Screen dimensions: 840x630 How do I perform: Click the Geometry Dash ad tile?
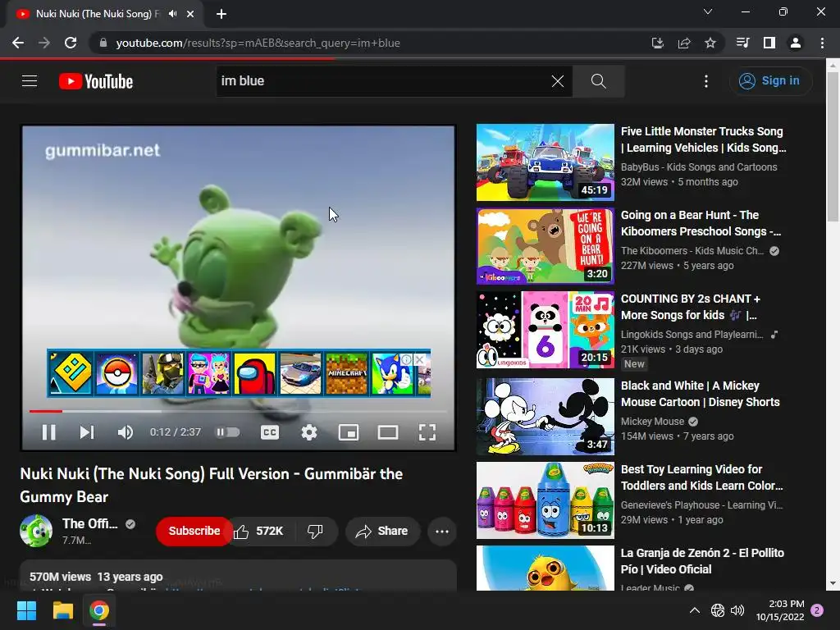click(x=71, y=373)
